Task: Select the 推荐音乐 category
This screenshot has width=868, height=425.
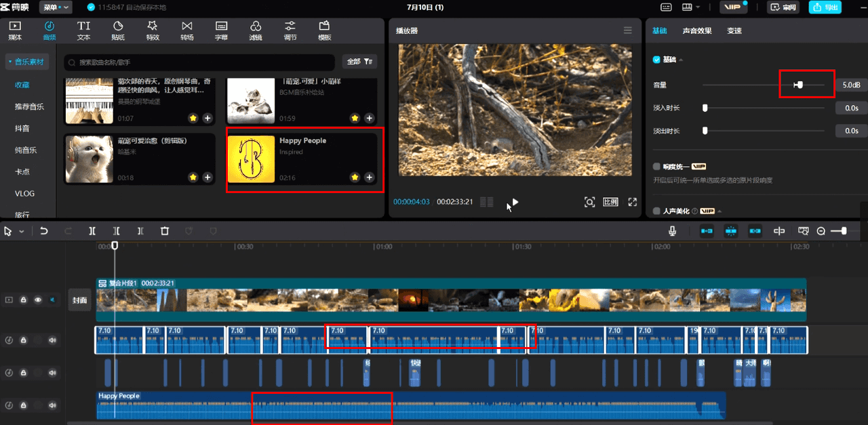Action: [29, 106]
